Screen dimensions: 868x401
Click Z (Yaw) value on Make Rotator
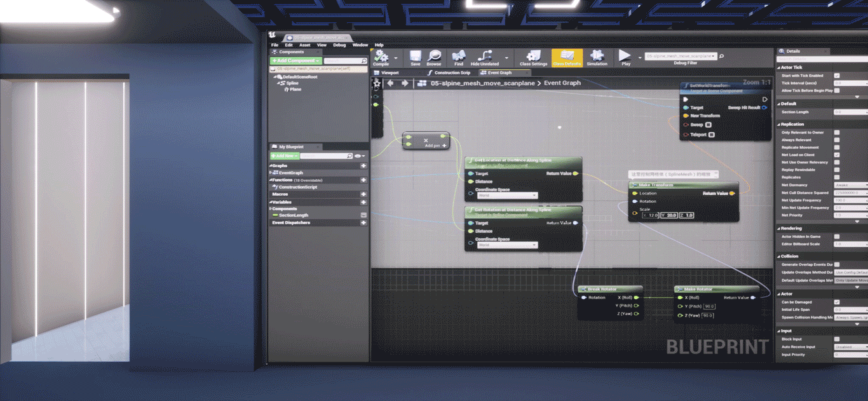pos(708,315)
